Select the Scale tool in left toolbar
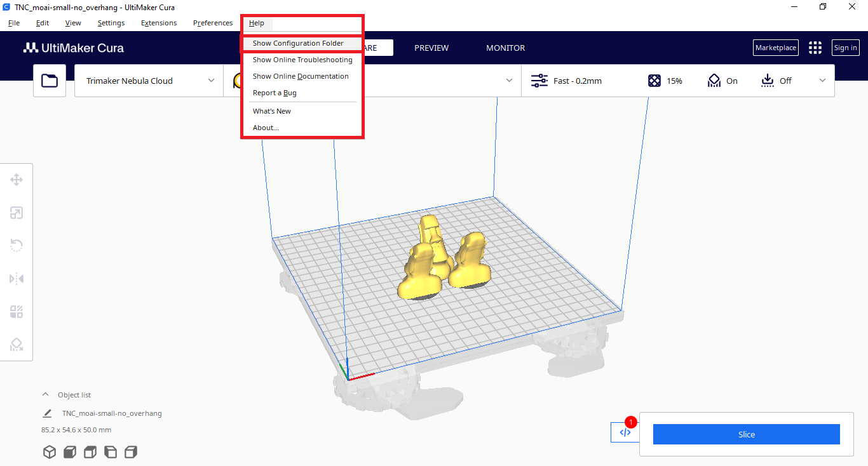 [17, 213]
